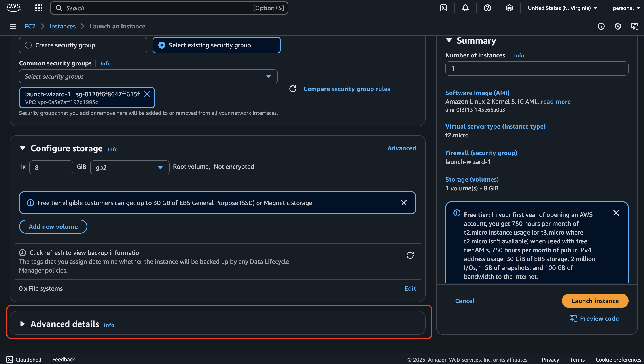The image size is (644, 364).
Task: Open Configure storage Info link
Action: (x=112, y=149)
